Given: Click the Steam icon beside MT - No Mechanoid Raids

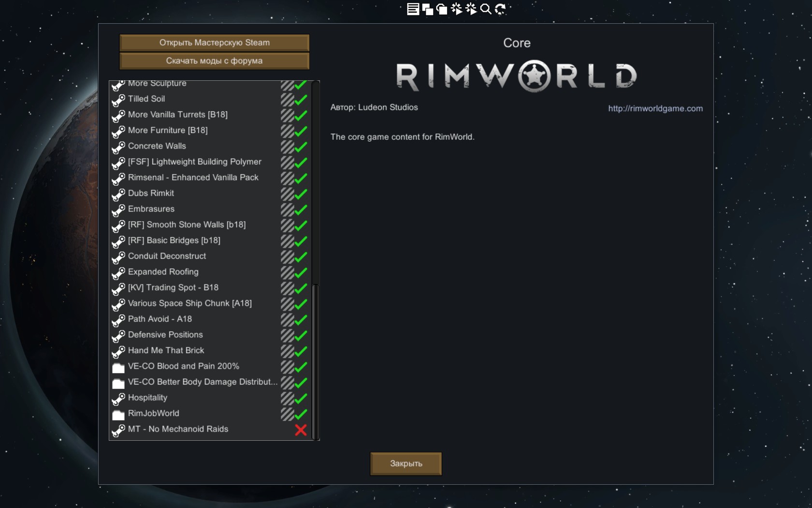Looking at the screenshot, I should (118, 430).
